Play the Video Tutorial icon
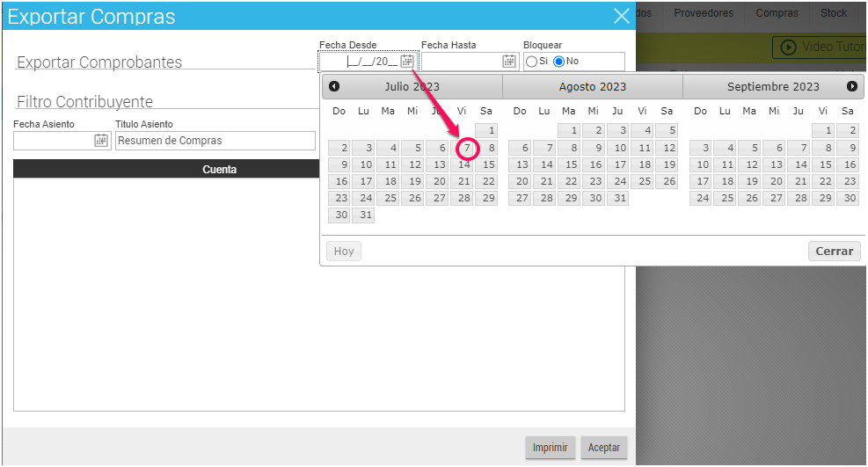This screenshot has width=868, height=467. (x=788, y=47)
